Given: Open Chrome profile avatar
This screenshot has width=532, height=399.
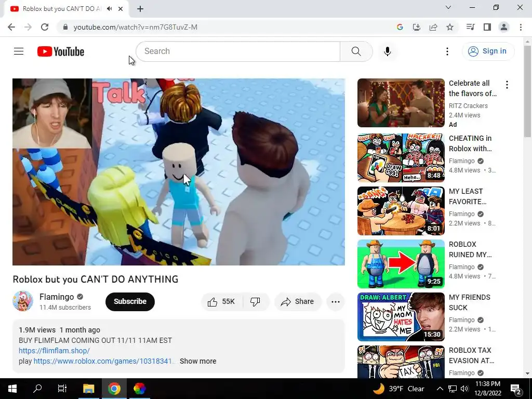Looking at the screenshot, I should coord(504,27).
